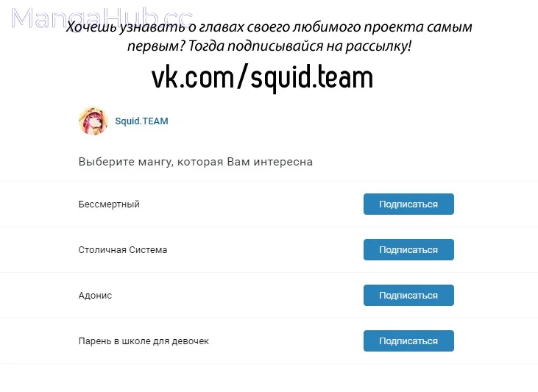Click the squid.team part of the large URL
The image size is (538, 392).
[x=311, y=79]
